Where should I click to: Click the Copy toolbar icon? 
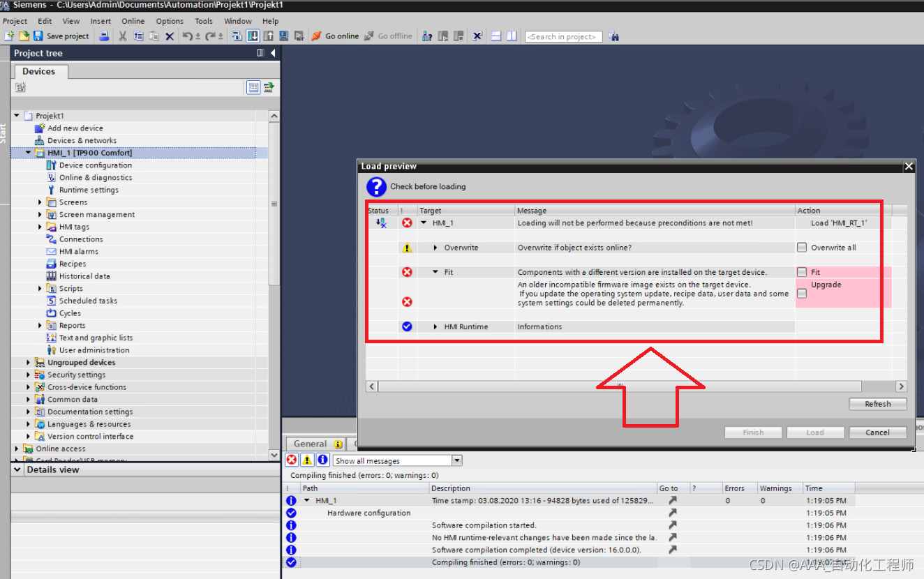(x=138, y=36)
